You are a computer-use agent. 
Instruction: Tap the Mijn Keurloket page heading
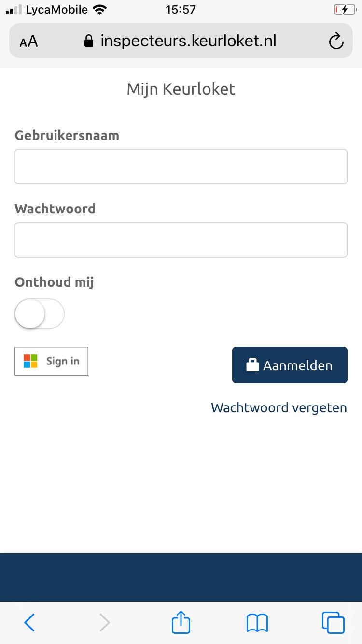coord(181,89)
